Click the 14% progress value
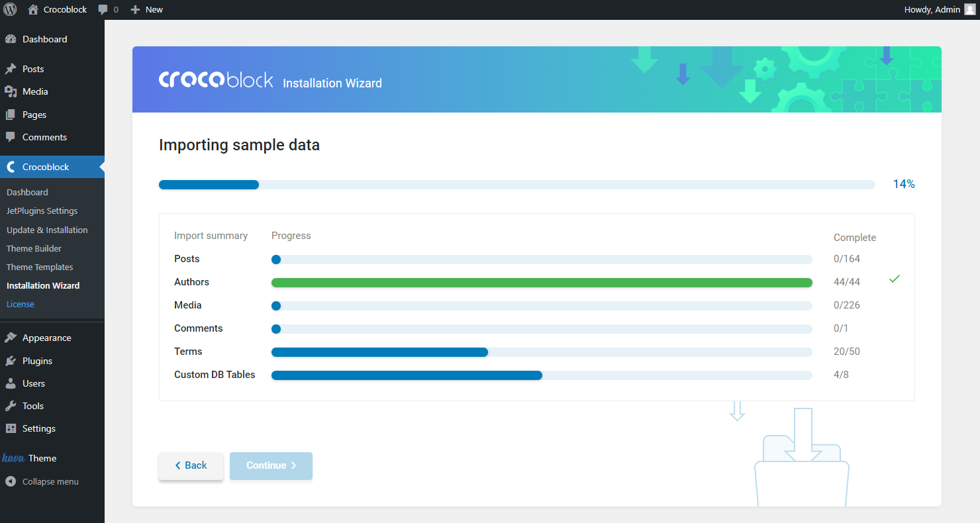 (904, 184)
